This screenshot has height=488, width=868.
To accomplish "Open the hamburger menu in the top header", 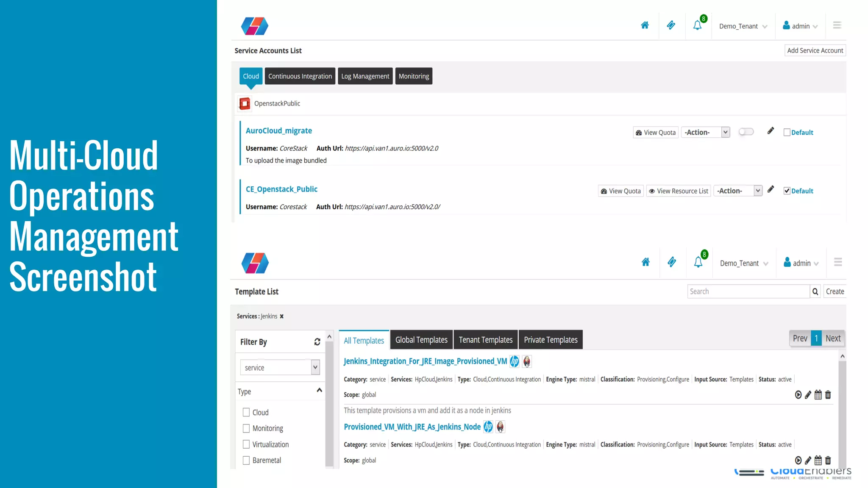I will [837, 25].
